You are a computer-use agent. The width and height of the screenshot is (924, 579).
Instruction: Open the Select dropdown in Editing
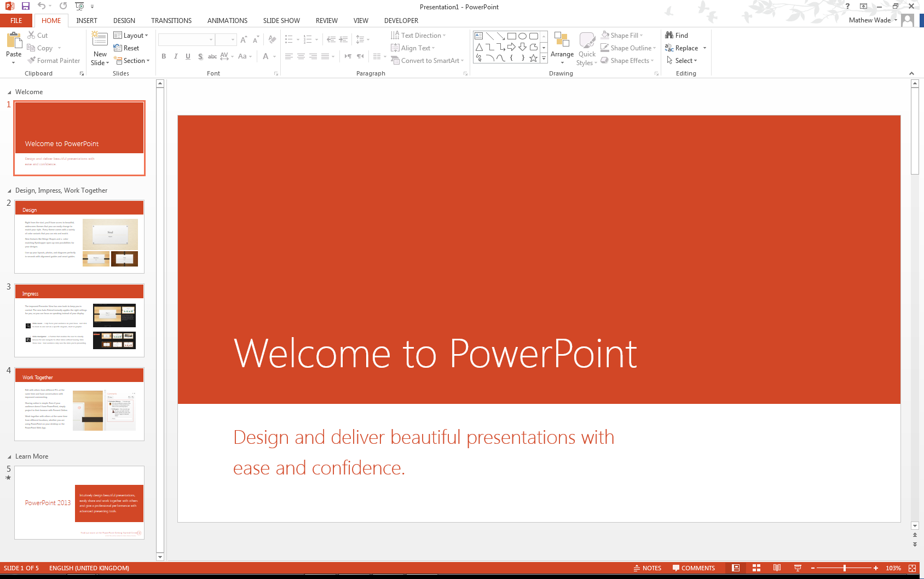[x=682, y=60]
